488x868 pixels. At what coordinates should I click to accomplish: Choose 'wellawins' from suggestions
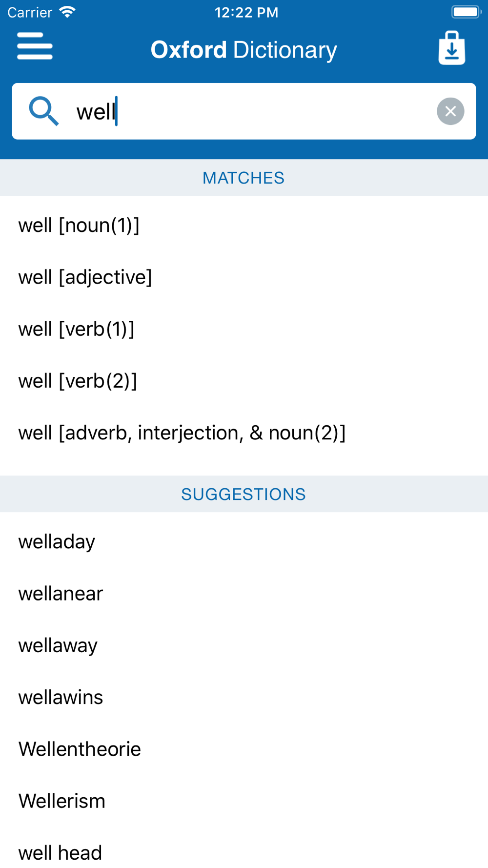pyautogui.click(x=244, y=697)
